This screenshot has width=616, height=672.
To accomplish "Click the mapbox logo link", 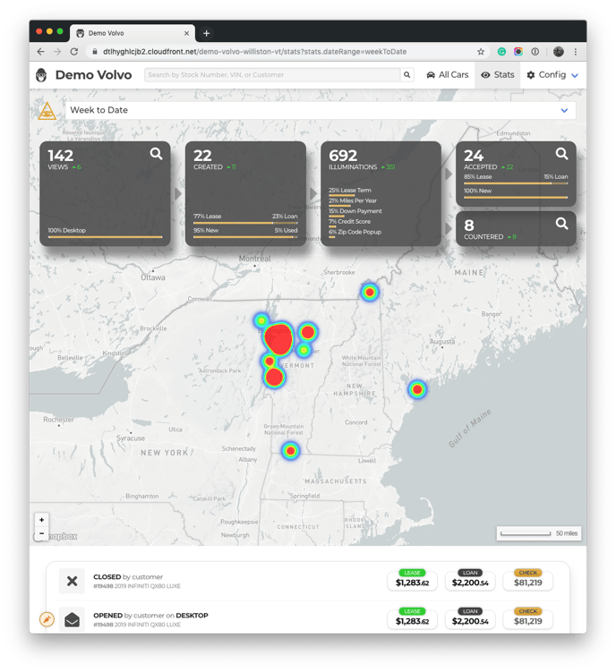I will 56,537.
